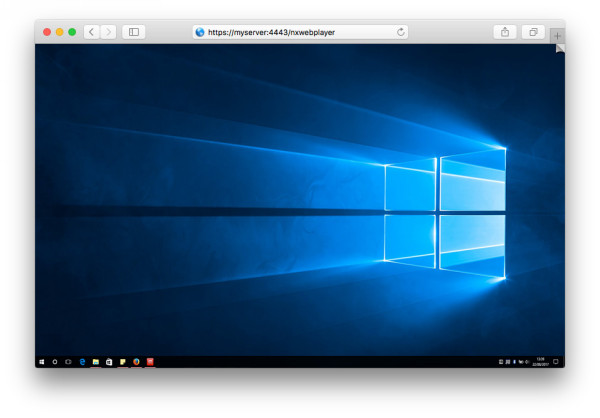Open Sticky Notes from the taskbar
Viewport: 600px width, 418px height.
click(123, 362)
